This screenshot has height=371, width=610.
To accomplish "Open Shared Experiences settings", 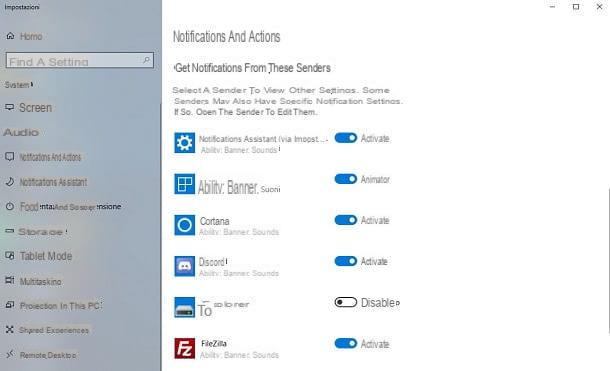I will pos(54,330).
